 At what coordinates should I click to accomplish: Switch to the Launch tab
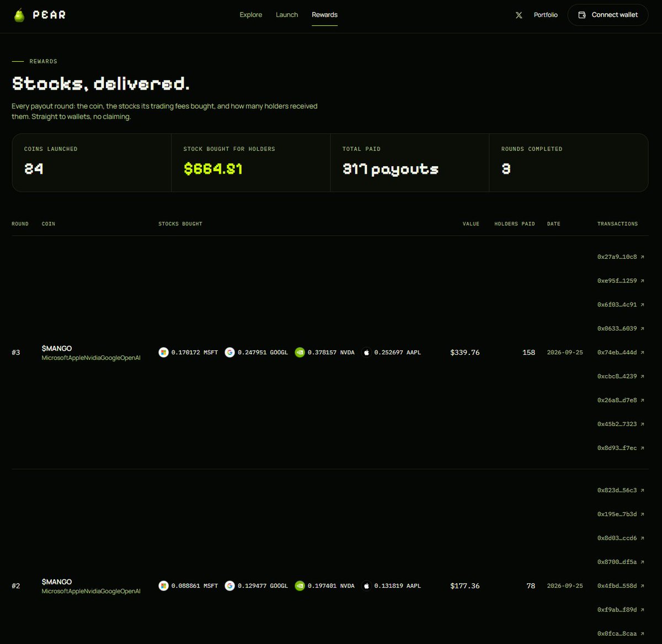point(287,15)
